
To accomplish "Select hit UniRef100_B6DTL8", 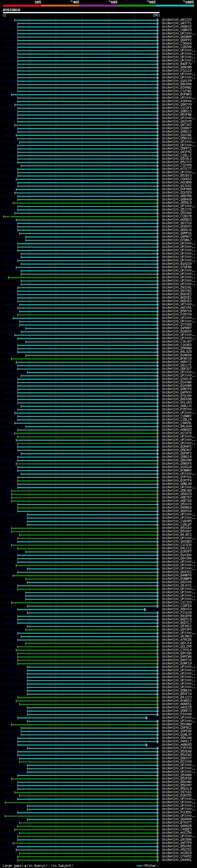I will tap(176, 619).
